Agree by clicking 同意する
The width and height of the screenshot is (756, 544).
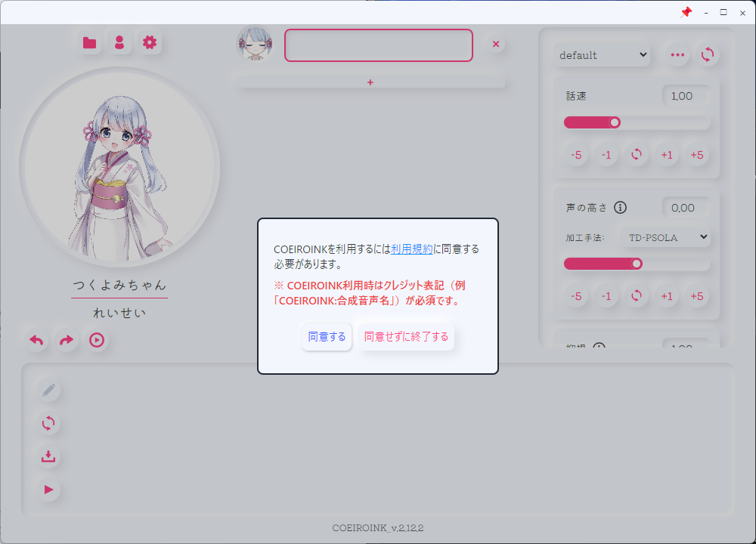327,337
